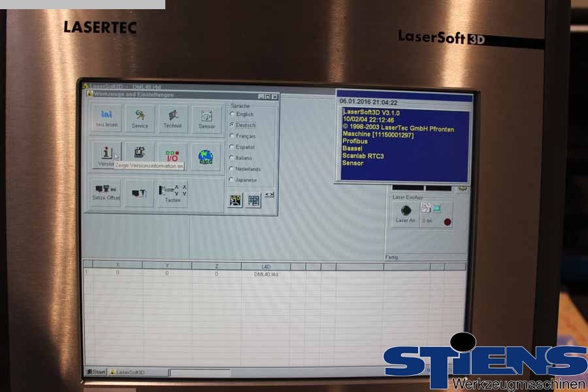Choose the Italiano language option
Screen dimensions: 588x392
[232, 157]
